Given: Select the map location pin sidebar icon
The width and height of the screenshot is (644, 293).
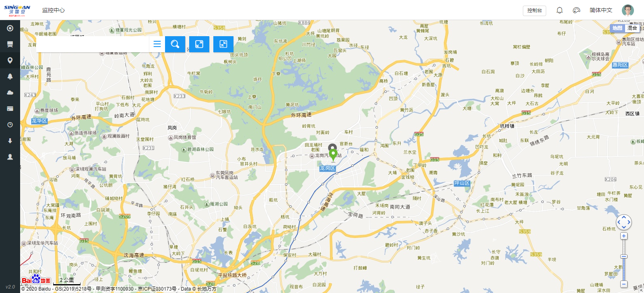Looking at the screenshot, I should 10,60.
